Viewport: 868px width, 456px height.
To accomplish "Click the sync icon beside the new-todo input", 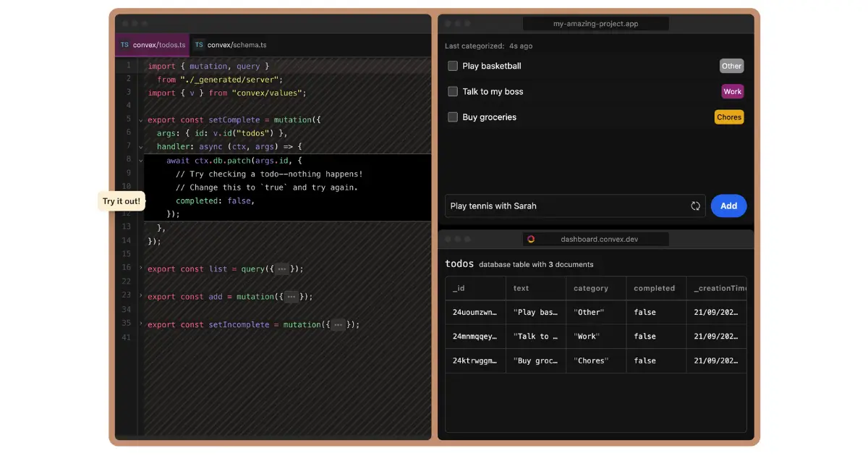I will (x=696, y=206).
